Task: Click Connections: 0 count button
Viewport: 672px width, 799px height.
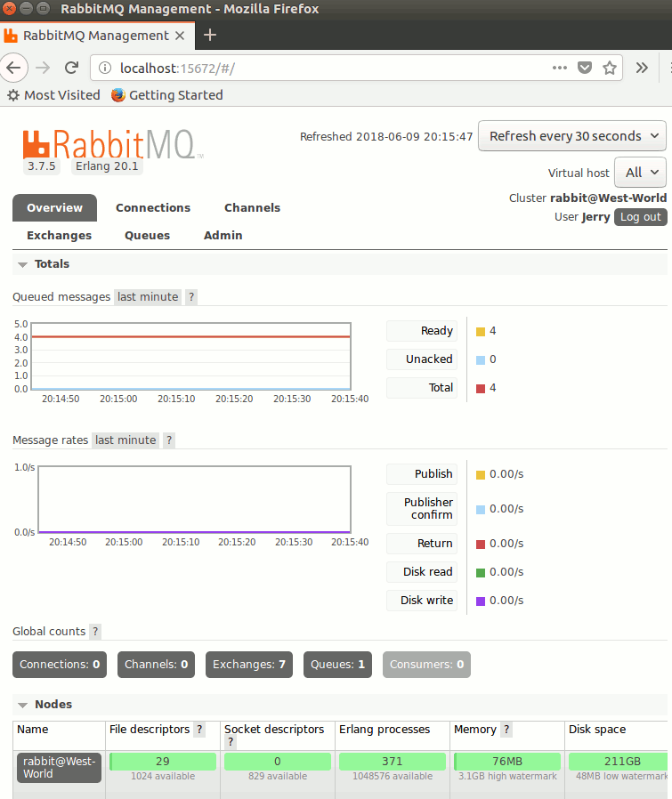Action: click(x=60, y=665)
